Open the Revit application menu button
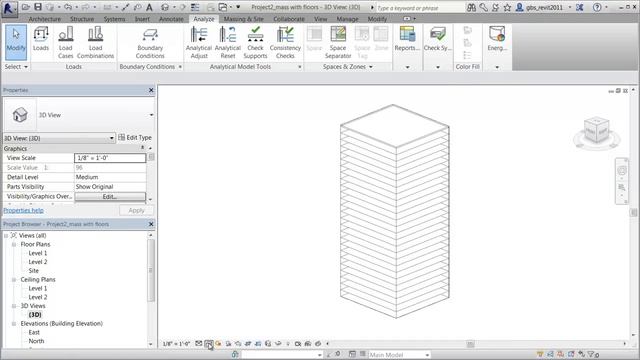This screenshot has height=360, width=640. 9,8
